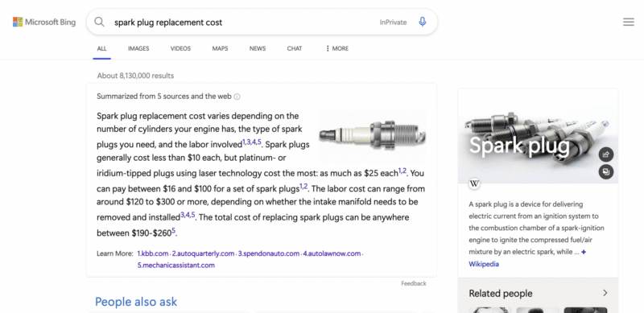This screenshot has width=644, height=313.
Task: Click the save-to-collection icon on Spark plug image
Action: tap(606, 171)
